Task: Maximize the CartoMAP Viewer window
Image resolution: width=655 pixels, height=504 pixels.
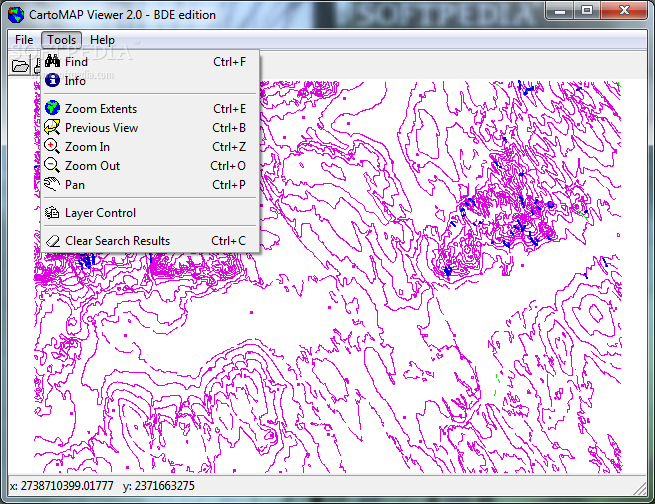Action: coord(587,11)
